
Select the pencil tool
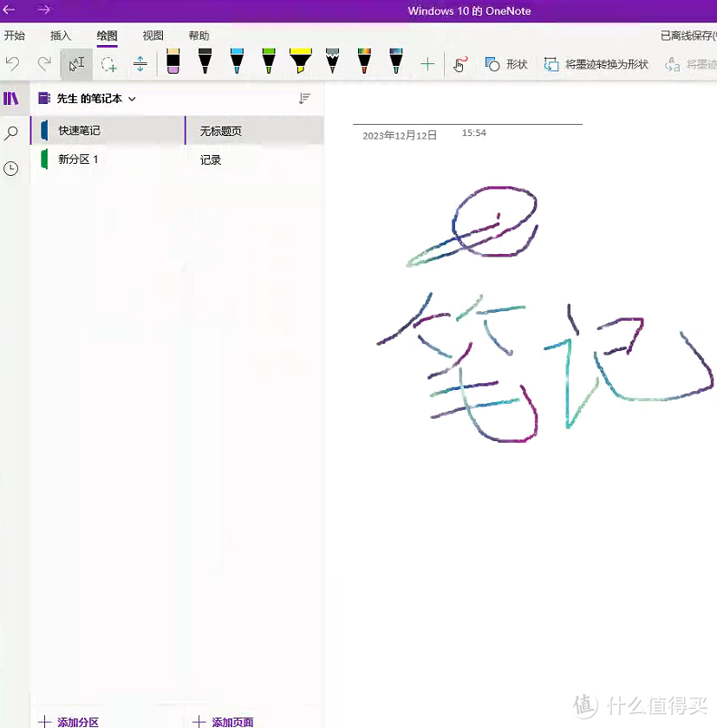pos(333,61)
